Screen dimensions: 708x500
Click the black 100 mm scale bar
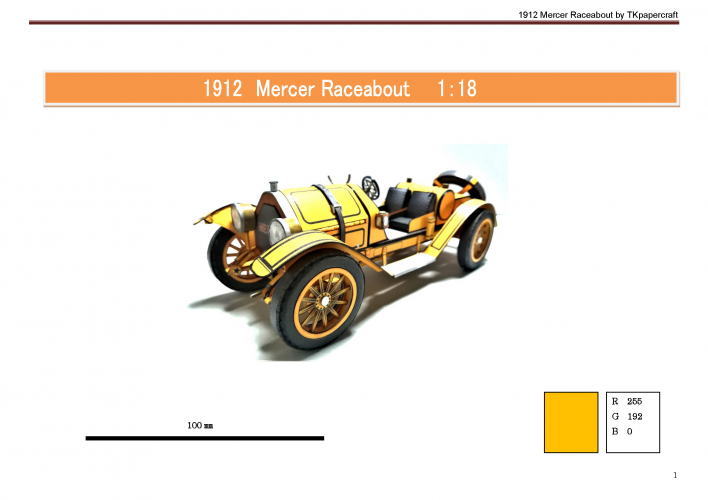[205, 438]
